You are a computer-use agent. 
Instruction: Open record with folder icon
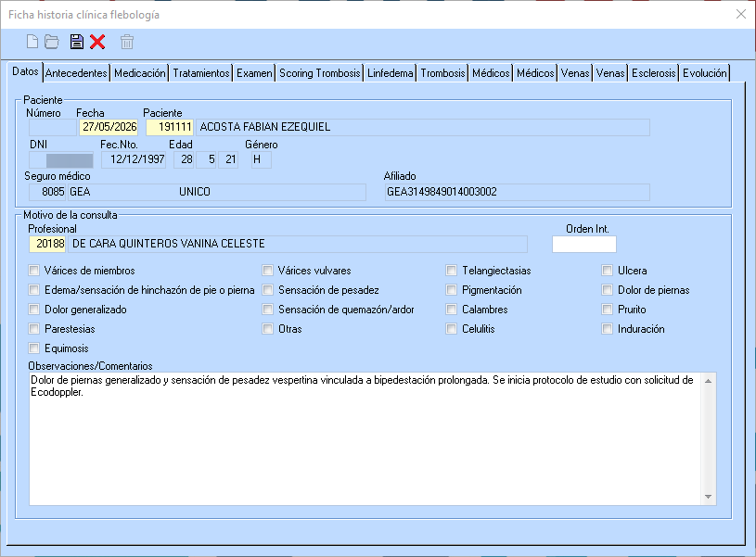(52, 42)
